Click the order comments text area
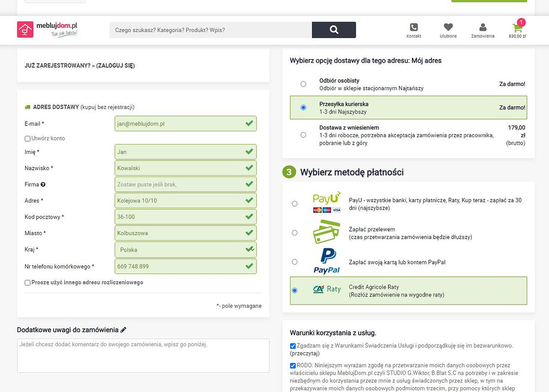 coord(143,355)
